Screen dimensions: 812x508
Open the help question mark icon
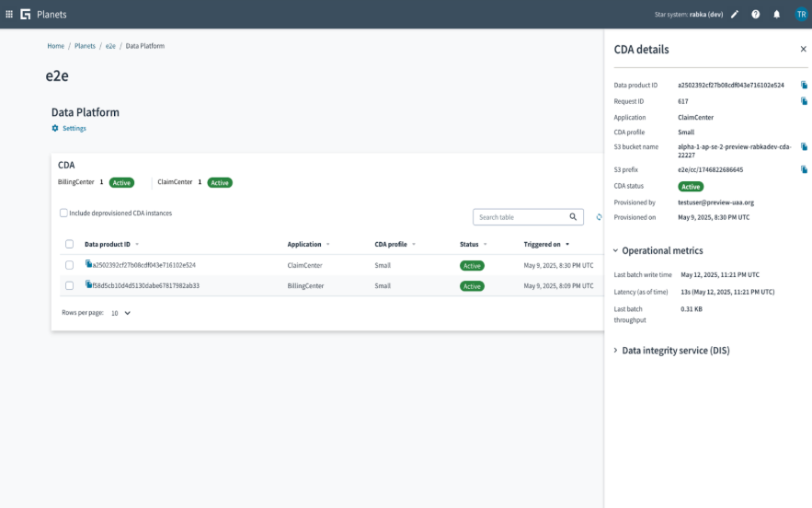click(x=756, y=15)
